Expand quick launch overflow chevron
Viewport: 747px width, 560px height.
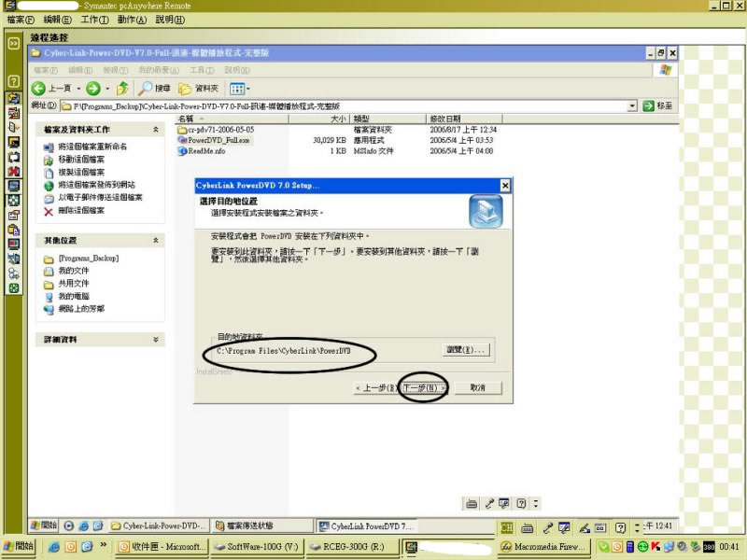click(104, 545)
